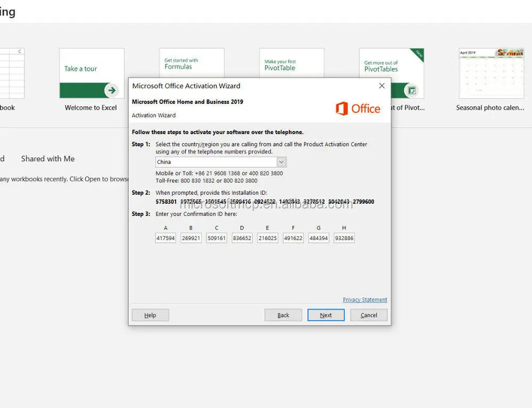Open the China country dropdown arrow

coord(281,162)
